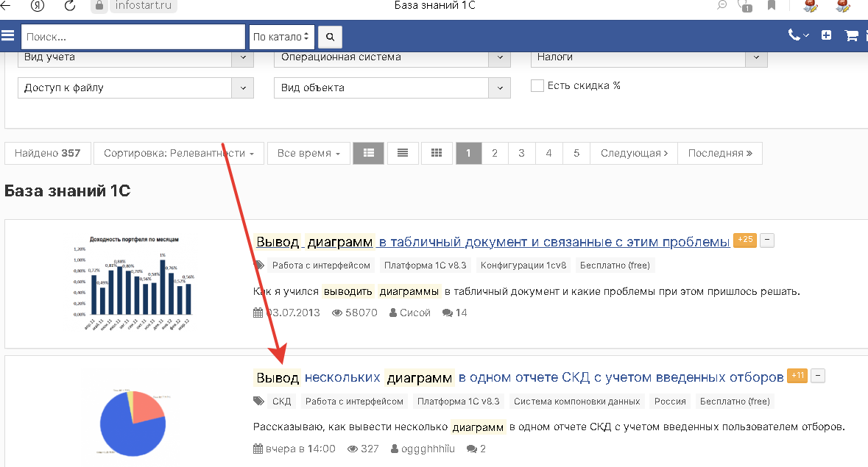Click the +25 rating badge
The width and height of the screenshot is (868, 467).
click(744, 240)
